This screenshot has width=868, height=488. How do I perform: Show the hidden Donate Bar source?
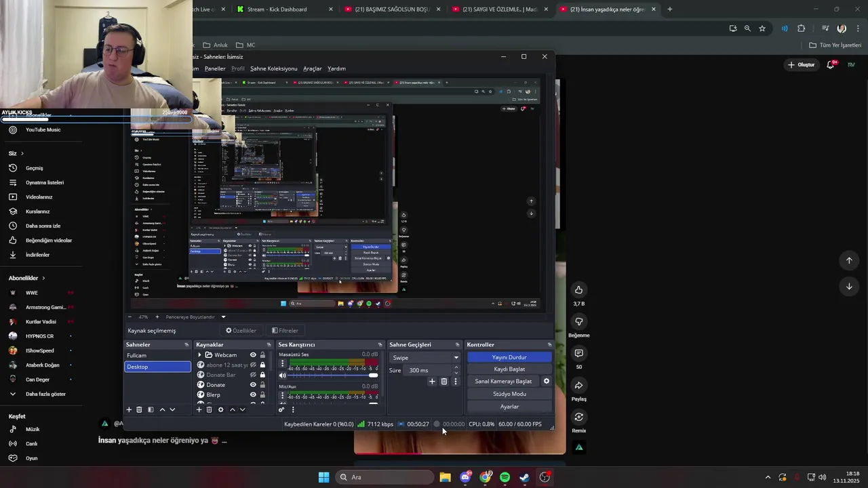point(253,375)
